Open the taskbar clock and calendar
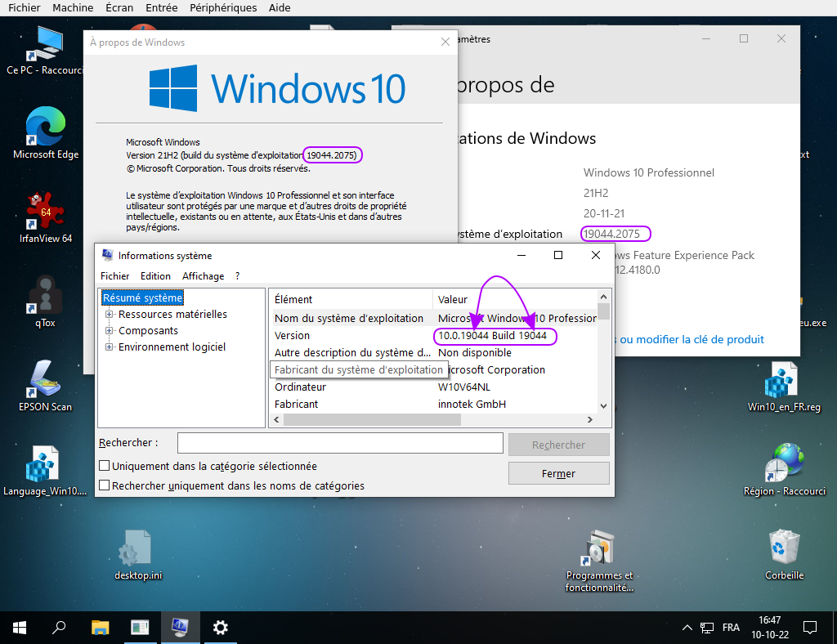 [770, 628]
